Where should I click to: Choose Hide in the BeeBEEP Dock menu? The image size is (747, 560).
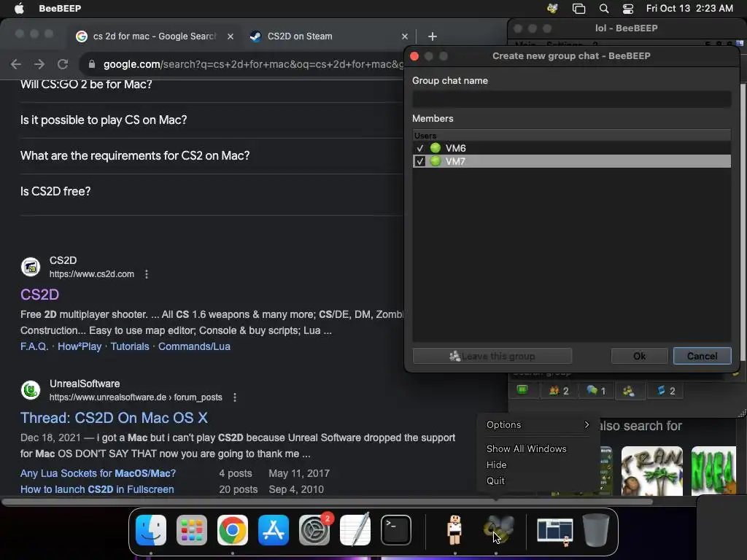click(496, 464)
